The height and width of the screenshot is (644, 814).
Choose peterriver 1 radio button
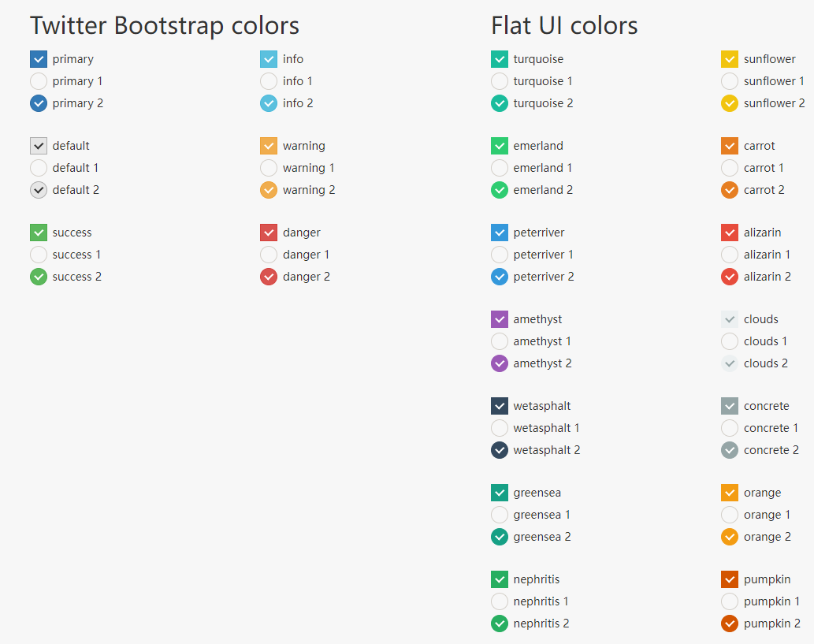point(500,255)
